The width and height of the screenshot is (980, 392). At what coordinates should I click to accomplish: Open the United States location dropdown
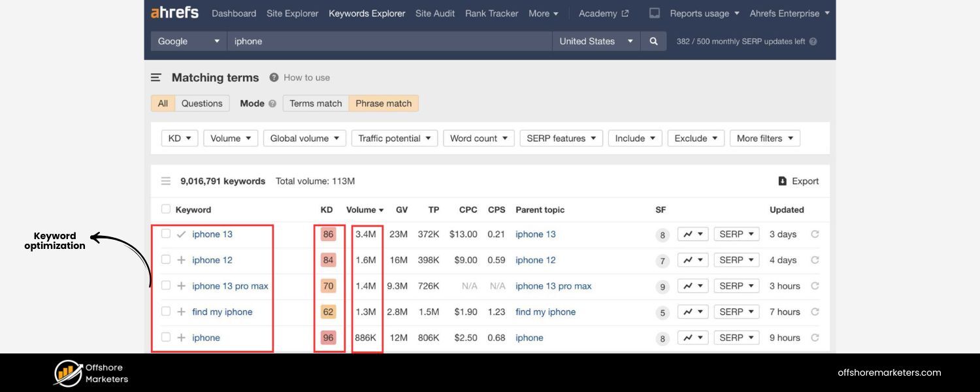pyautogui.click(x=596, y=41)
